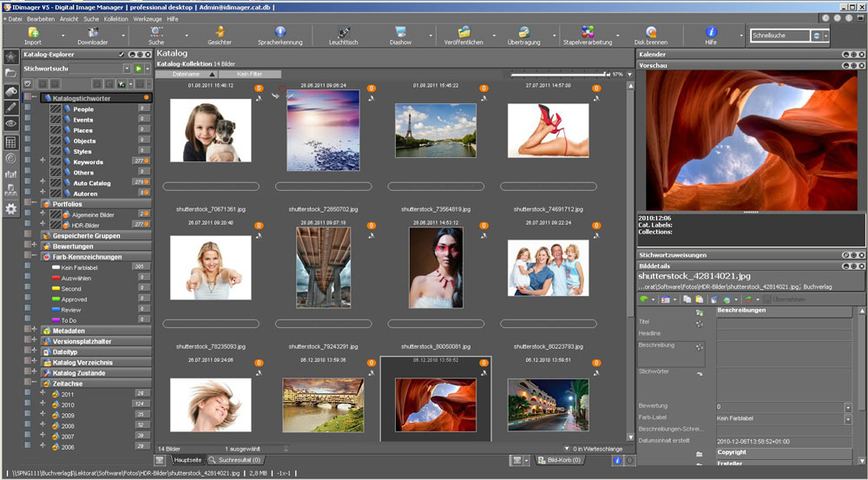
Task: Switch to the Suchresultat tab
Action: 238,459
